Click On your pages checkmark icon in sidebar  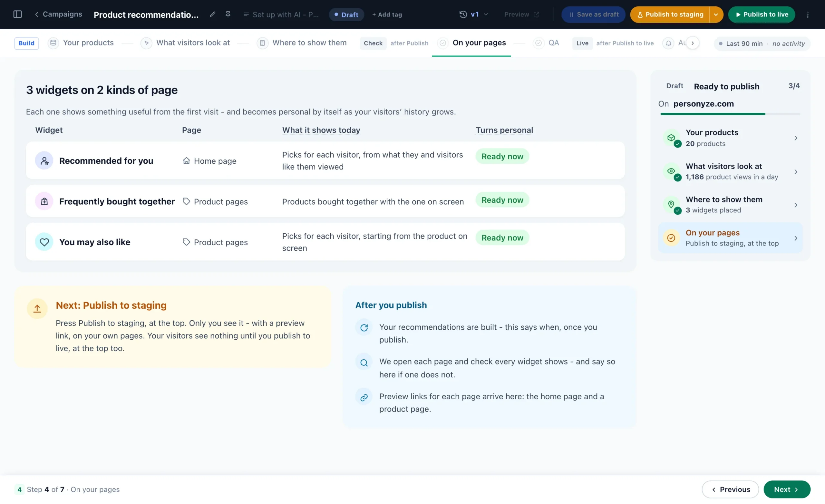tap(671, 238)
